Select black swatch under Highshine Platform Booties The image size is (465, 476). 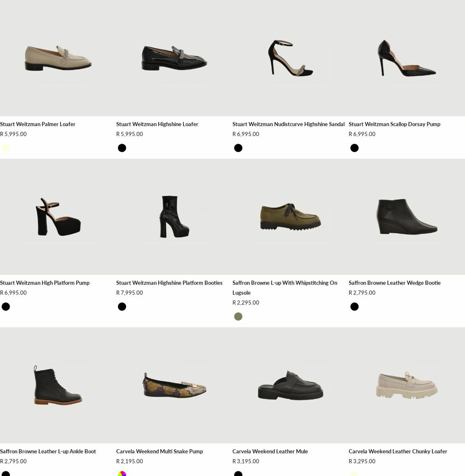[122, 307]
